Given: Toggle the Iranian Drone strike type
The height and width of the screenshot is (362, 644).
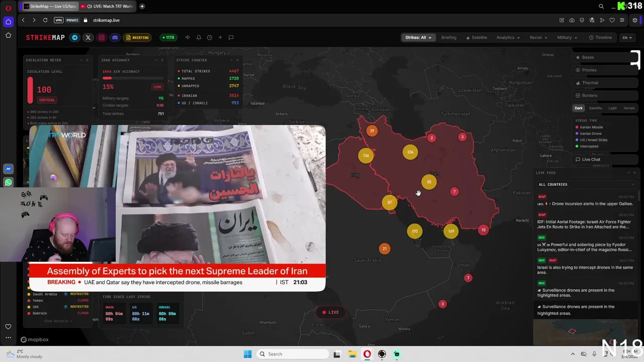Looking at the screenshot, I should 588,134.
